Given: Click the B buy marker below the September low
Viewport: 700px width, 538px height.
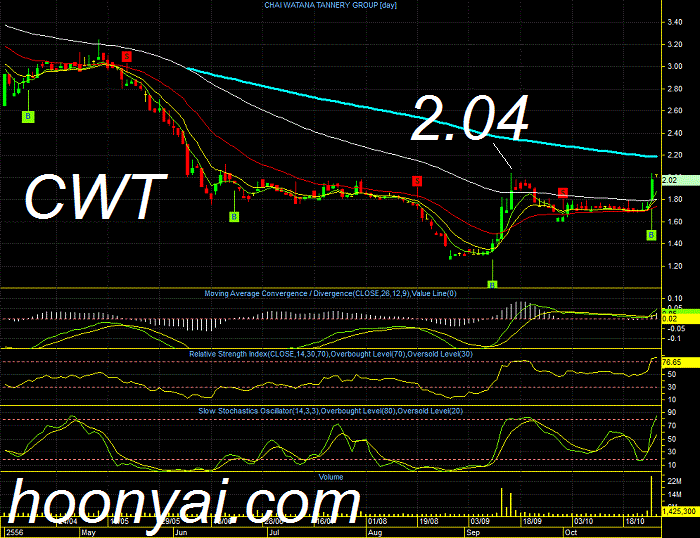Looking at the screenshot, I should pyautogui.click(x=492, y=284).
